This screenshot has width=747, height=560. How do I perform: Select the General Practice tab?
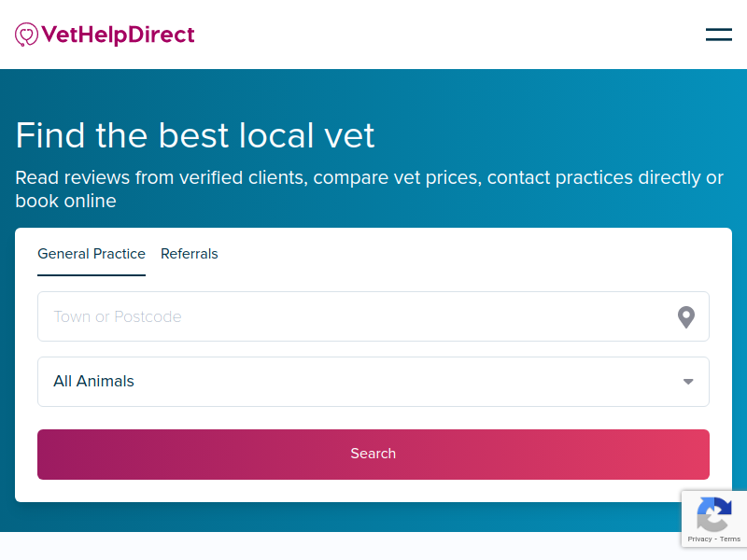92,254
